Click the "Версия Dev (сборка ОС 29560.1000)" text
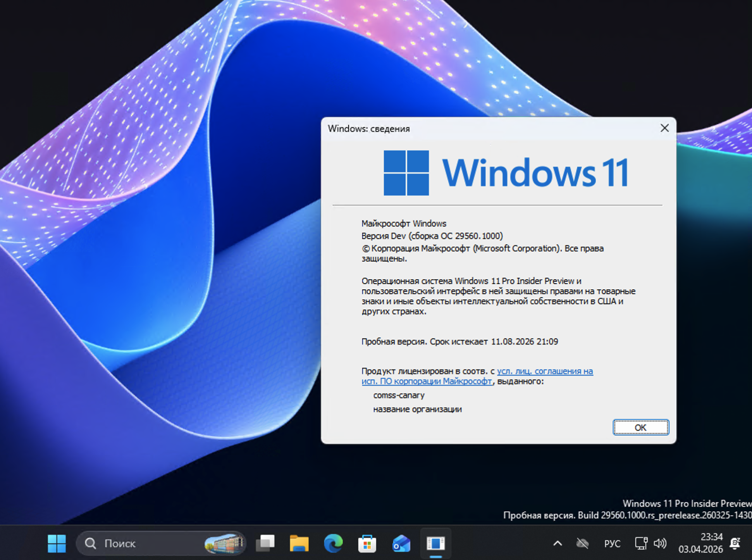The image size is (752, 560). [x=432, y=236]
